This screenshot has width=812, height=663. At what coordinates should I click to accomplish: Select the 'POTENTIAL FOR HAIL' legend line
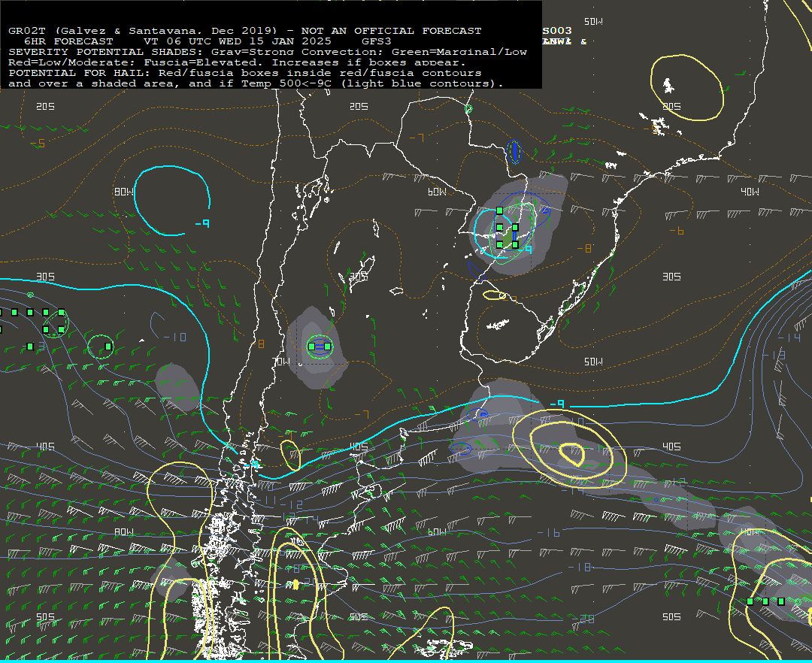pos(244,73)
